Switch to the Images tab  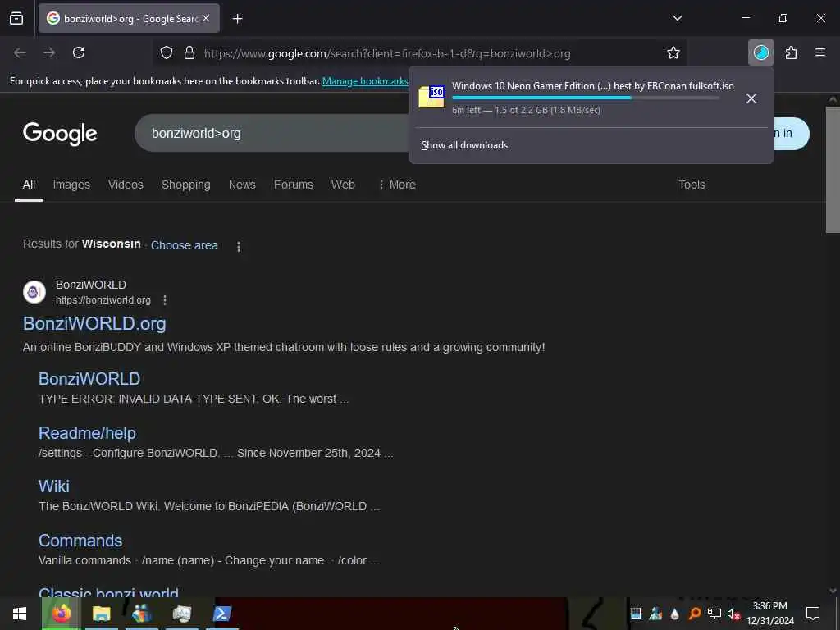point(71,185)
